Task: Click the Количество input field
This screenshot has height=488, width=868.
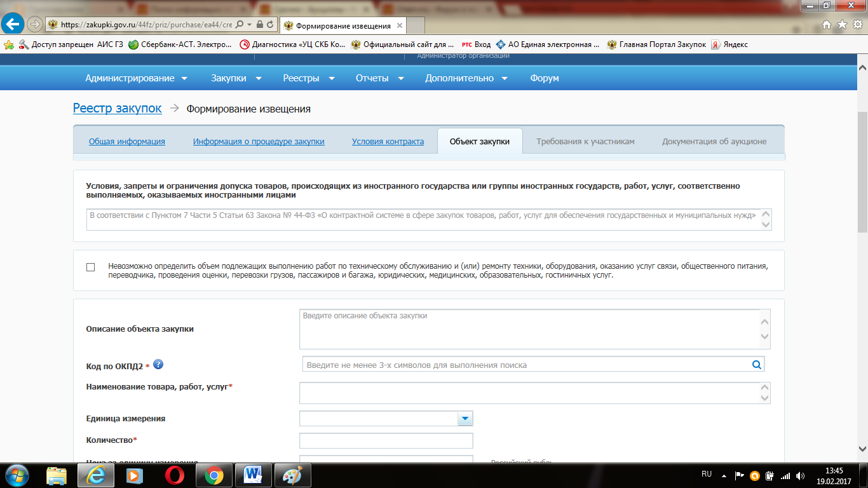Action: point(386,440)
